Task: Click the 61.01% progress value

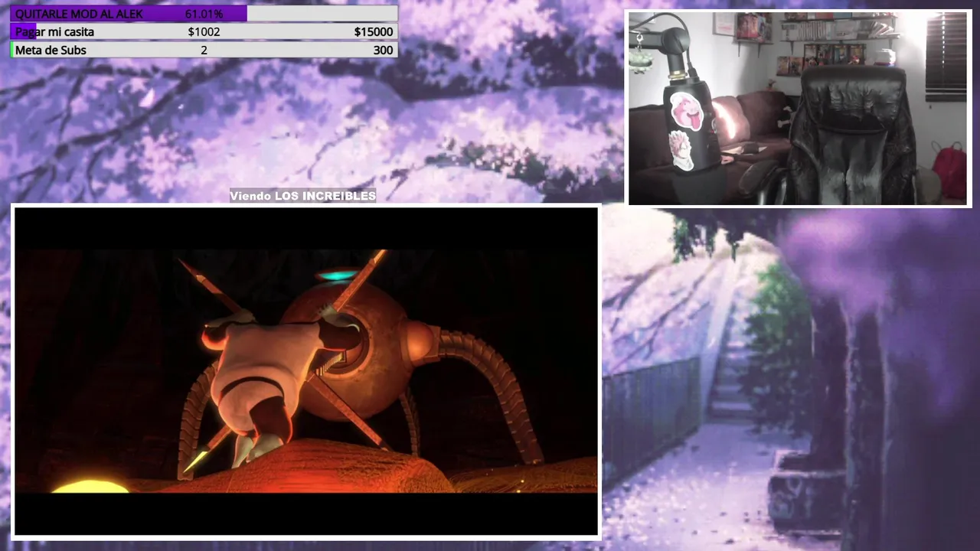Action: [x=204, y=14]
